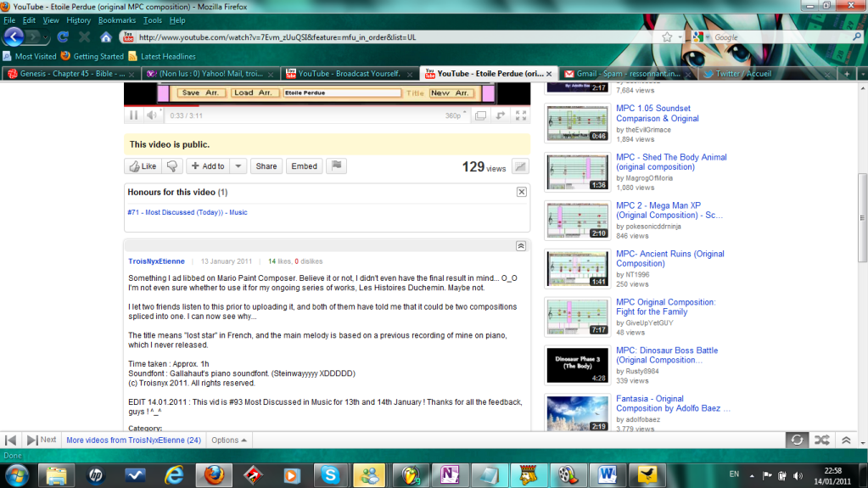The width and height of the screenshot is (868, 488).
Task: Open a new tab
Action: click(847, 74)
